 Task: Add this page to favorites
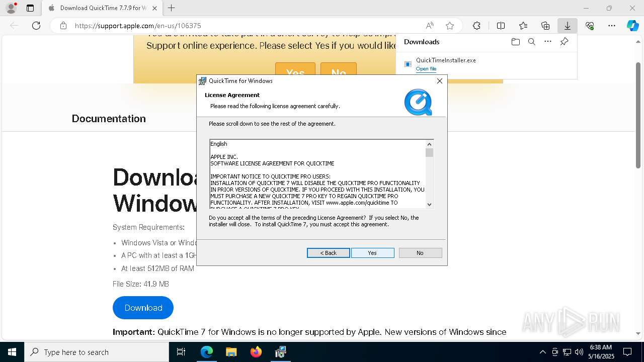[x=450, y=26]
